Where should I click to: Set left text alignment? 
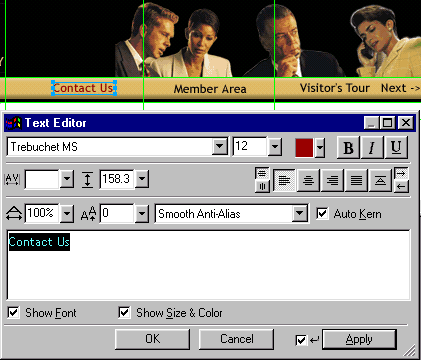[284, 180]
